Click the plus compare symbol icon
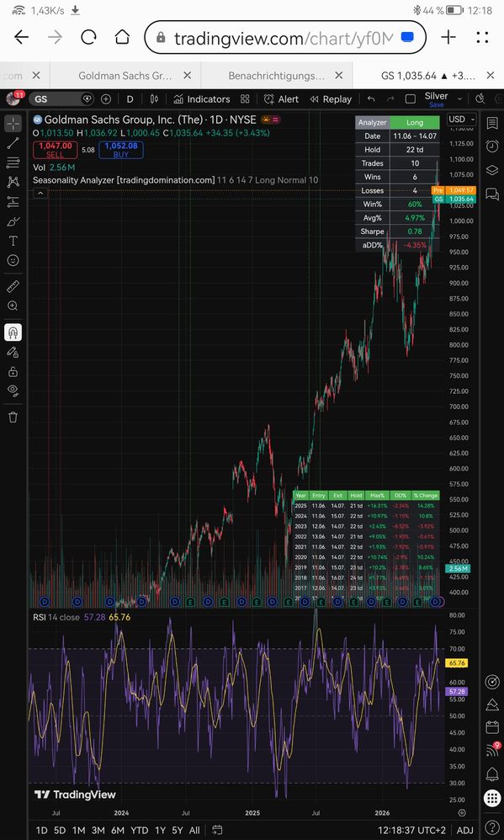Screen dimensions: 504x840 tap(106, 99)
